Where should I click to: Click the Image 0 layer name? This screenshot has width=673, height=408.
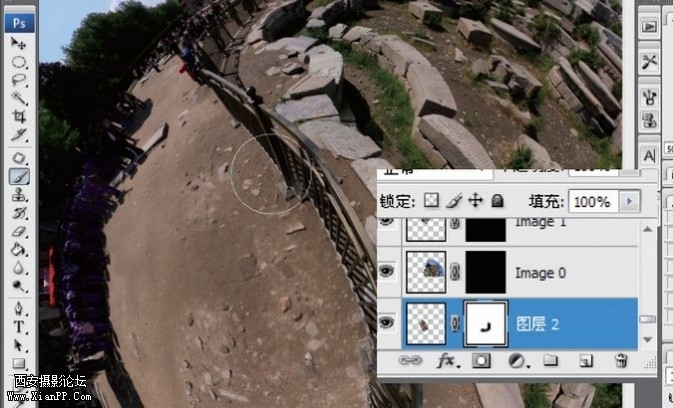pyautogui.click(x=540, y=273)
